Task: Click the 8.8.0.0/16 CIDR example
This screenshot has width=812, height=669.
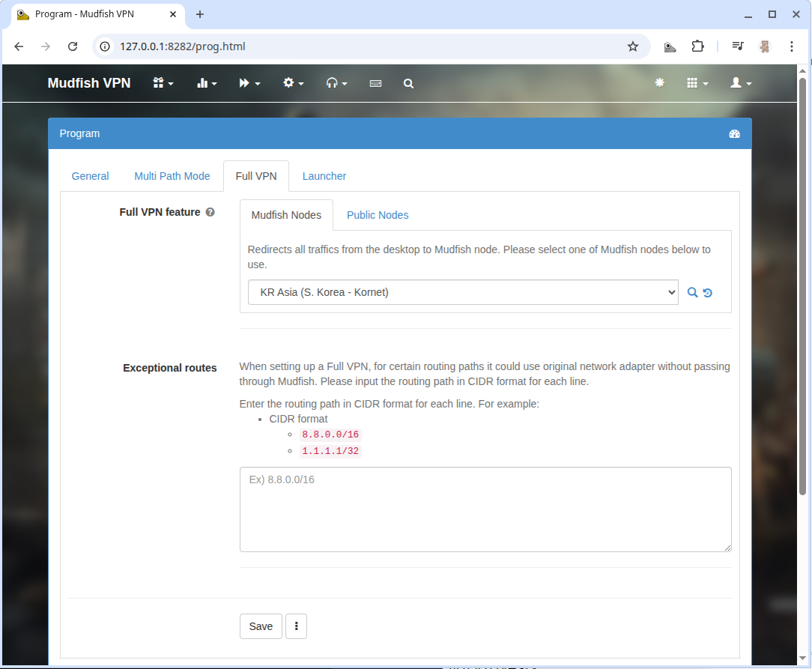Action: point(330,435)
